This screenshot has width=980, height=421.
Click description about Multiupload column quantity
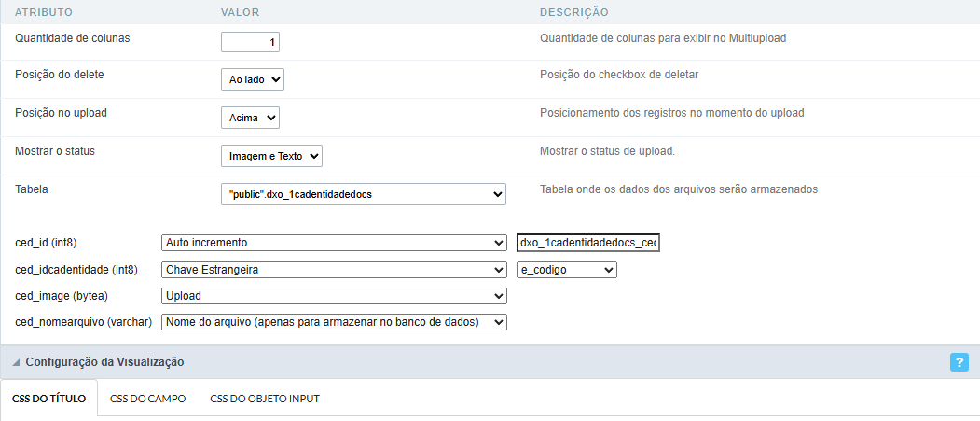point(663,38)
